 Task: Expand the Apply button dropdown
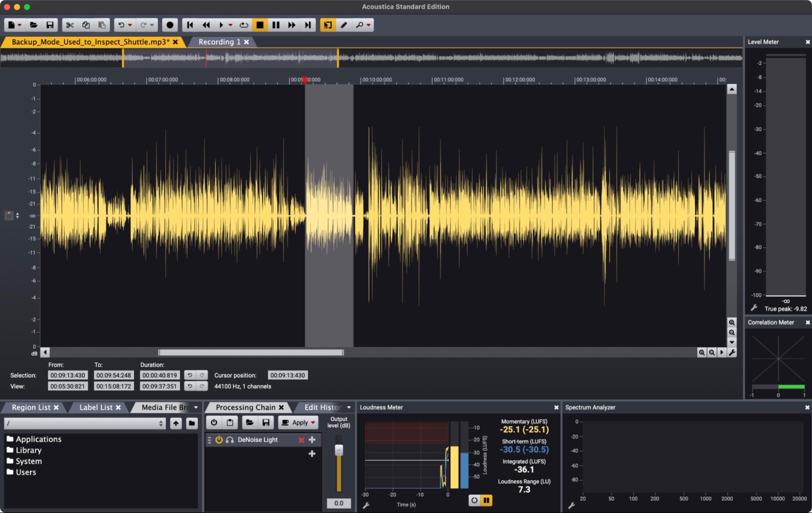tap(312, 422)
